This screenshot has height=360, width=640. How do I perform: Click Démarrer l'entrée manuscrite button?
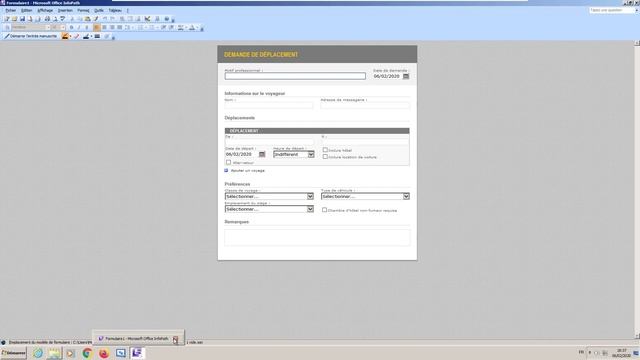(x=31, y=36)
